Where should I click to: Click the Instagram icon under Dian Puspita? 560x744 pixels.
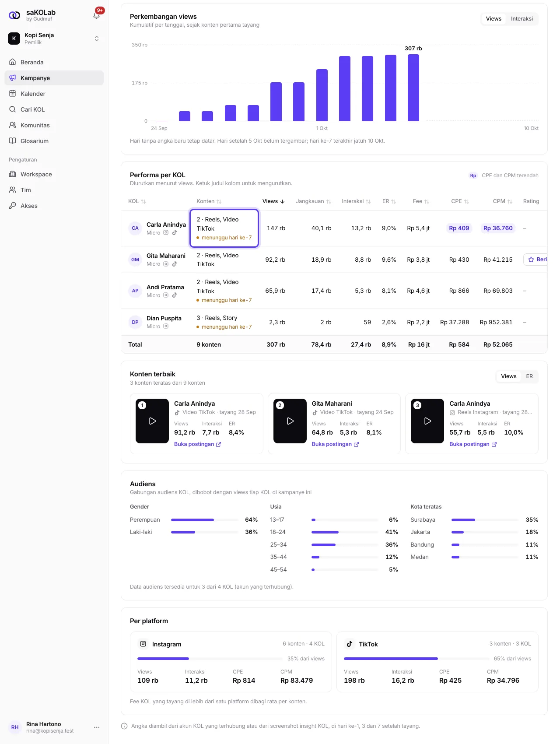(166, 326)
